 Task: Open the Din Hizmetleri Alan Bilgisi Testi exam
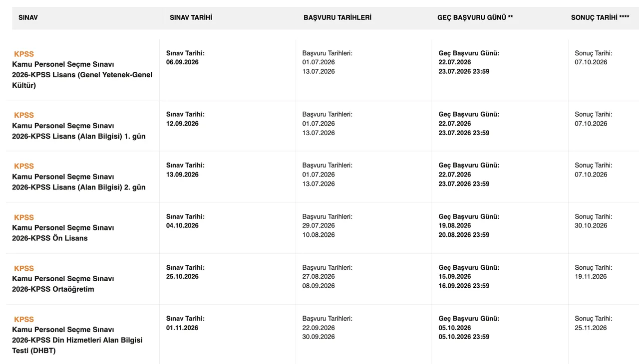pos(77,340)
